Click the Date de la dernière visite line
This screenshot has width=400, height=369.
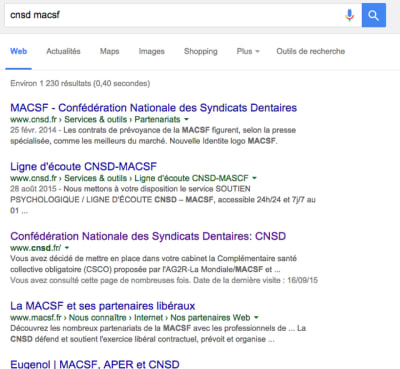[164, 280]
